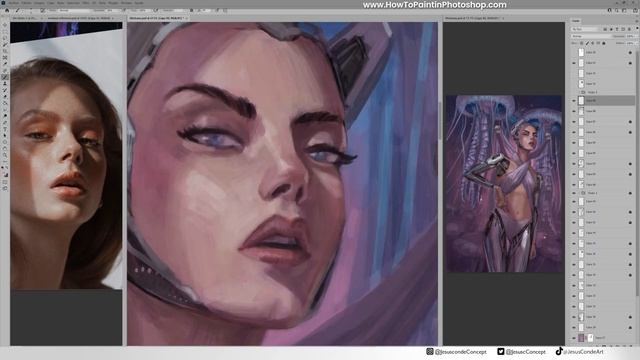Image resolution: width=640 pixels, height=360 pixels.
Task: Open smoothing options gear in options bar
Action: 191,10
